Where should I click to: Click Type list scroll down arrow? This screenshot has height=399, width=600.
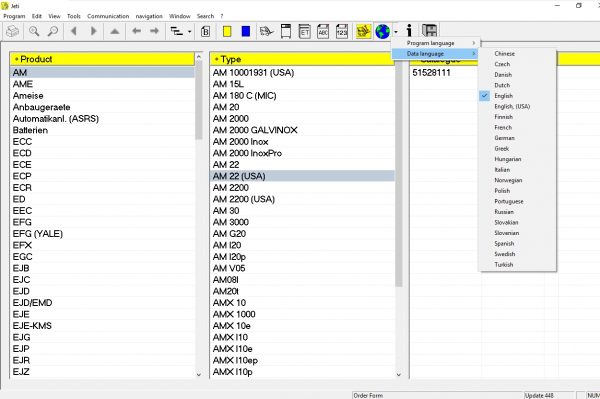[399, 375]
